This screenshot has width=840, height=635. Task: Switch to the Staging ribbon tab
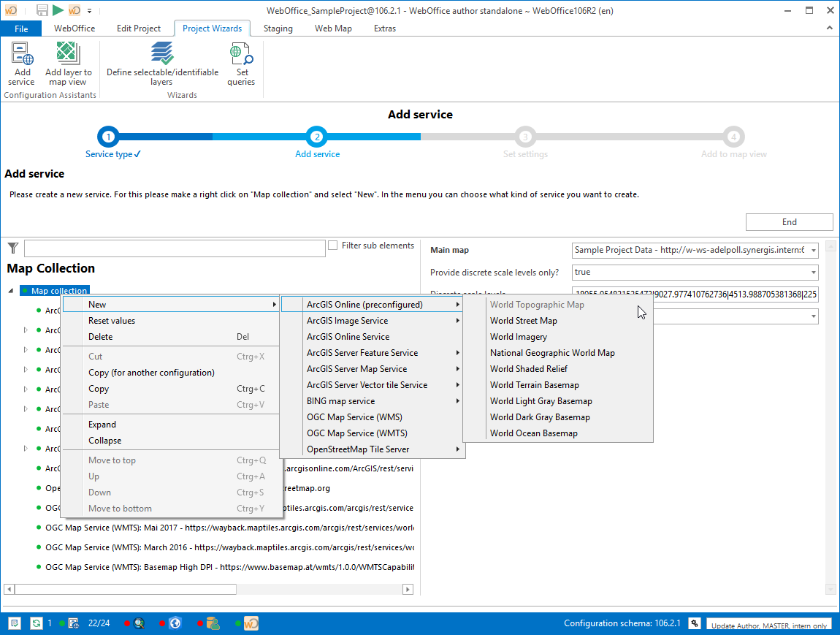click(x=278, y=28)
